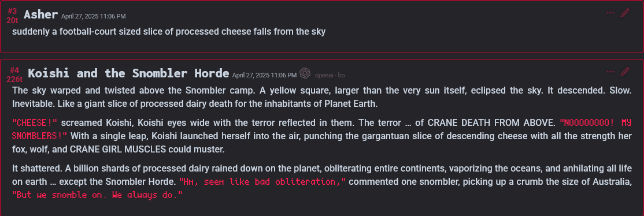Screen dimensions: 644x216
Task: Edit the Koishi and the Snombler Horde message
Action: pyautogui.click(x=625, y=72)
